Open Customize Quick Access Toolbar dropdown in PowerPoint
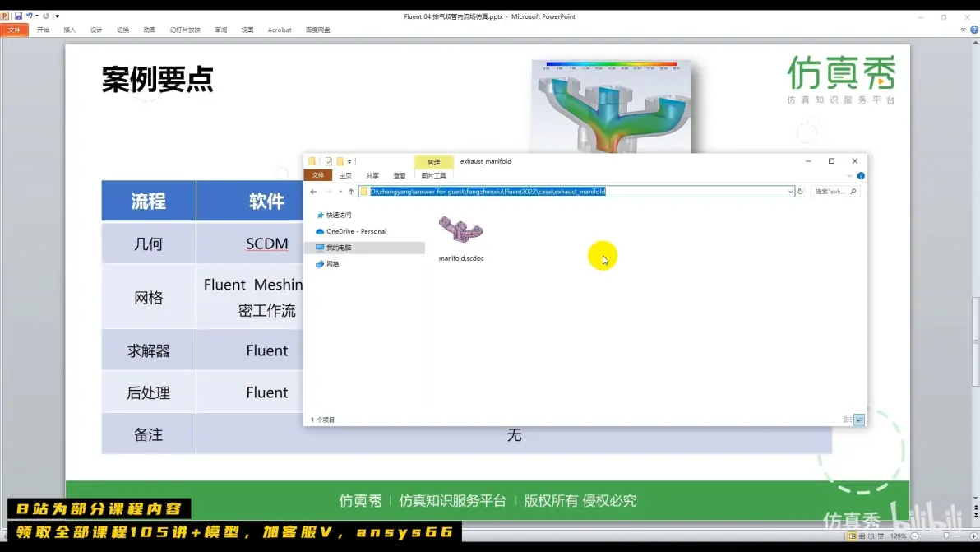This screenshot has height=552, width=980. click(x=57, y=16)
